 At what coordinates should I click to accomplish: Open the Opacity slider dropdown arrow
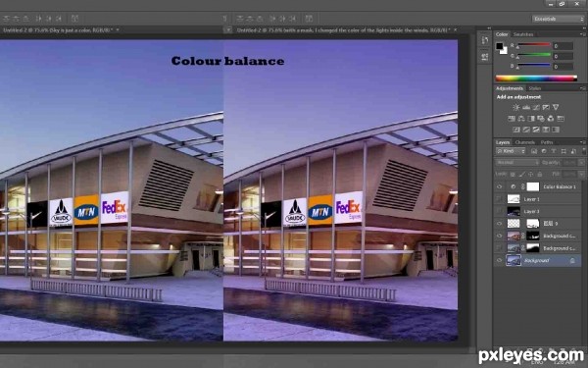pos(581,163)
